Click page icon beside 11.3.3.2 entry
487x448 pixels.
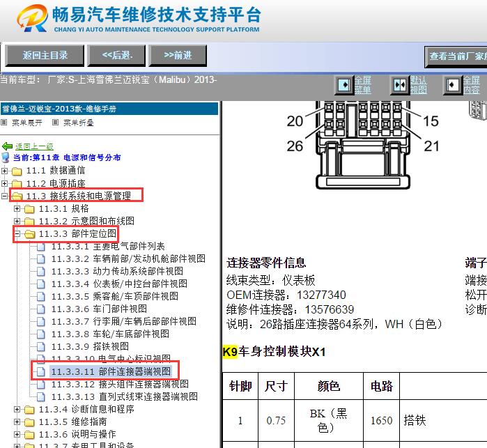pyautogui.click(x=40, y=259)
